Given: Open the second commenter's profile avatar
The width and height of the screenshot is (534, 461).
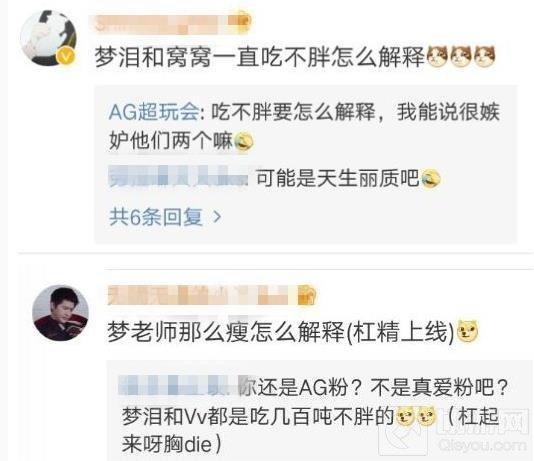Looking at the screenshot, I should coord(61,313).
